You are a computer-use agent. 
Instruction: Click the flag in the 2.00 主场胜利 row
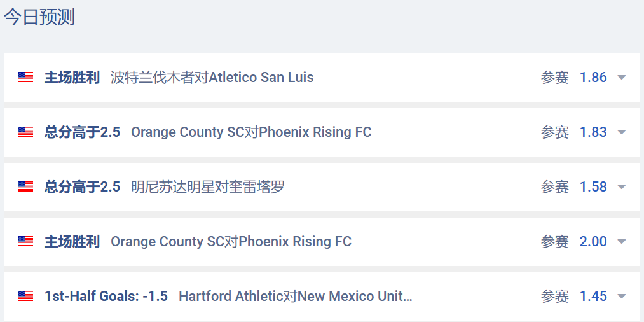tap(25, 242)
